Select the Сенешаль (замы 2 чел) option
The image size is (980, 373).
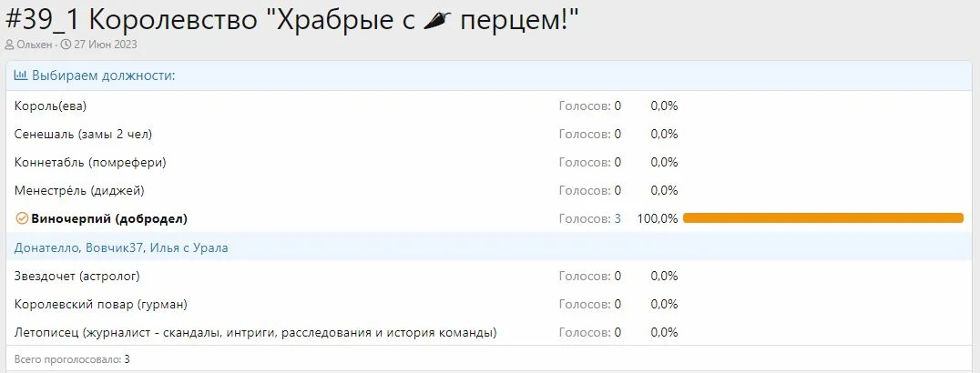83,134
